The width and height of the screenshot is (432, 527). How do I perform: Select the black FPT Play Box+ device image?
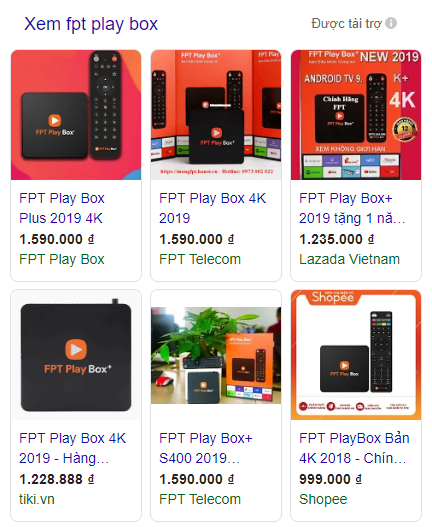coord(76,355)
